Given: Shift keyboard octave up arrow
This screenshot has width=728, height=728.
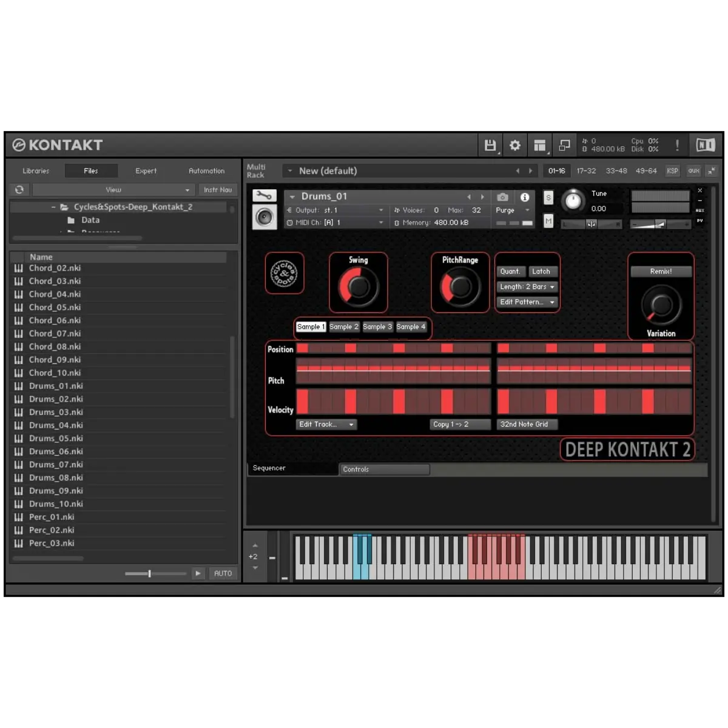Looking at the screenshot, I should (255, 545).
